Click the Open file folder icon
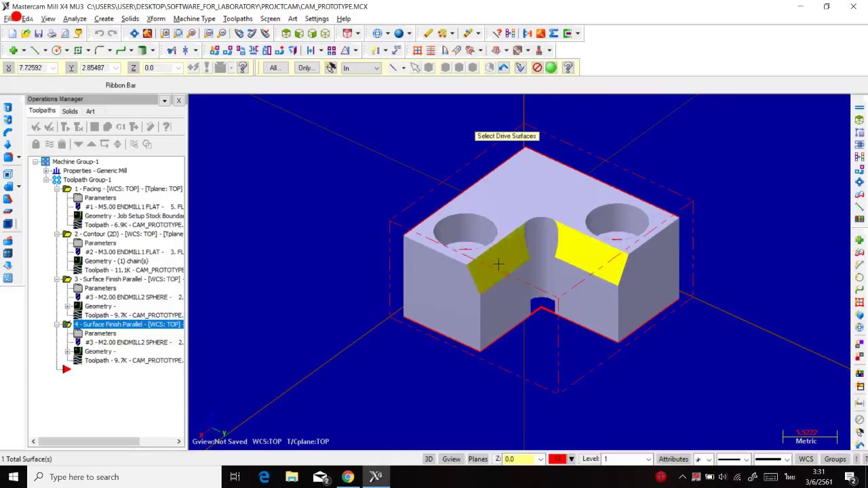This screenshot has width=868, height=488. click(x=25, y=33)
